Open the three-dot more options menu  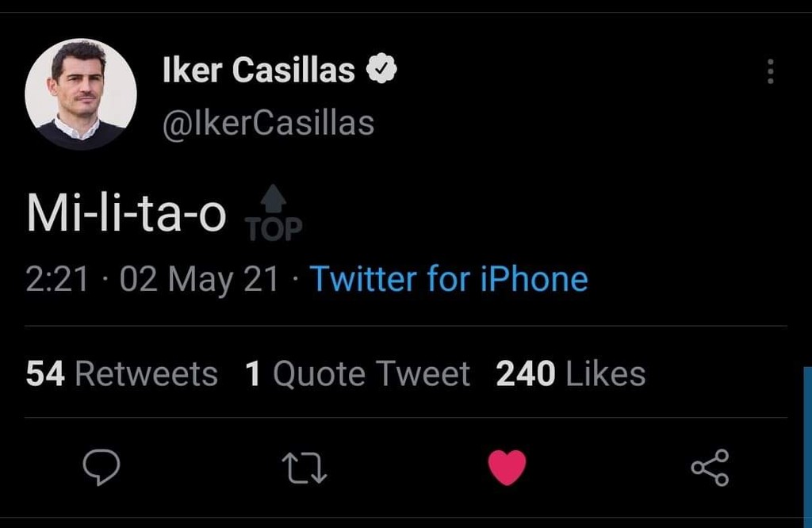[x=770, y=72]
